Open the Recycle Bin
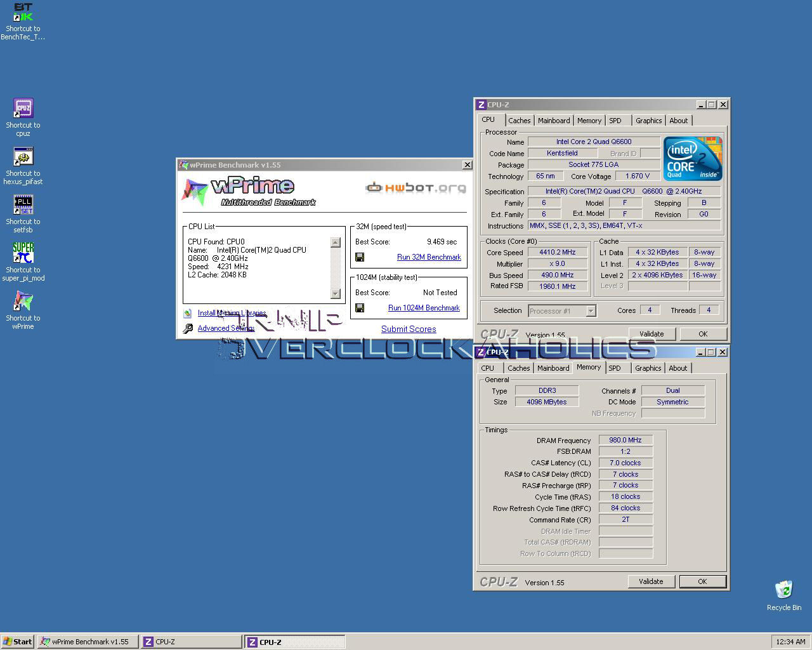812x650 pixels. [x=783, y=590]
